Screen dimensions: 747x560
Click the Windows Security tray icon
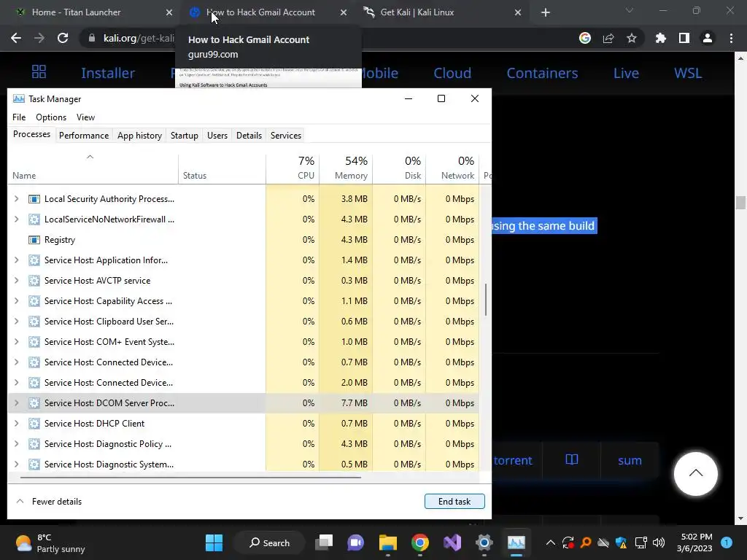621,542
